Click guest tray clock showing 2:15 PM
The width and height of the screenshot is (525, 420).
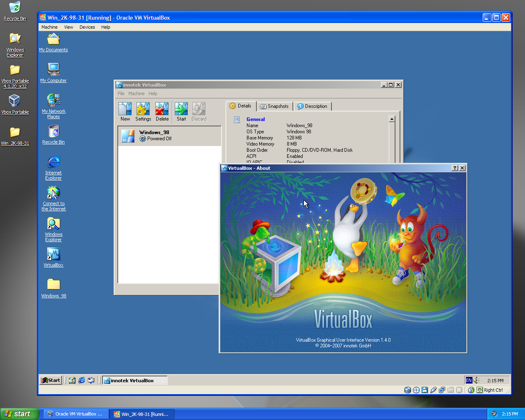(495, 381)
